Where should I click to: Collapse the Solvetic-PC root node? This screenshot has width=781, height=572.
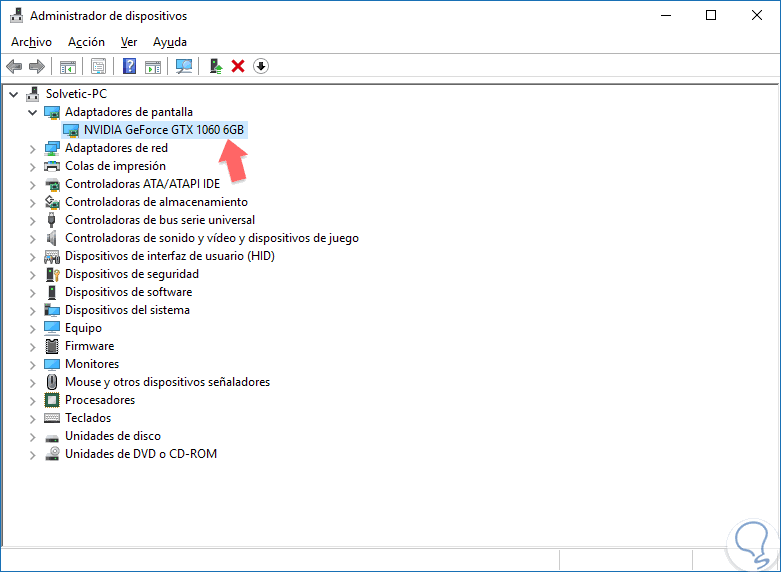coord(14,94)
